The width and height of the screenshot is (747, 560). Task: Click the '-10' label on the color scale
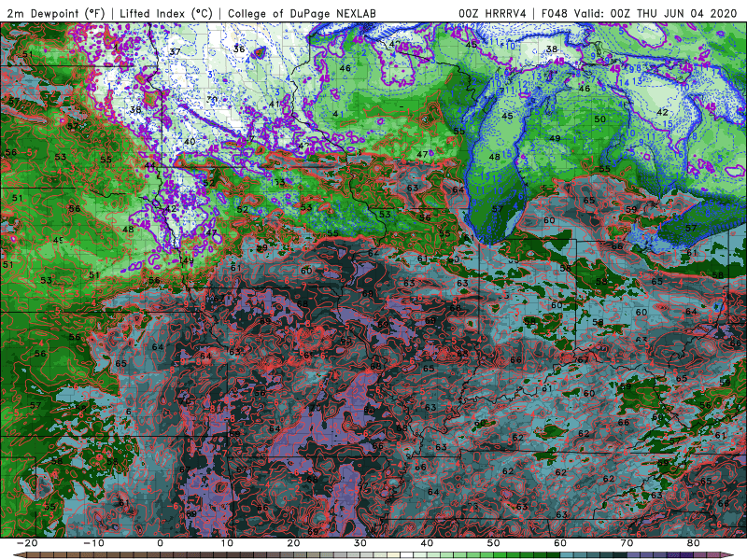93,543
